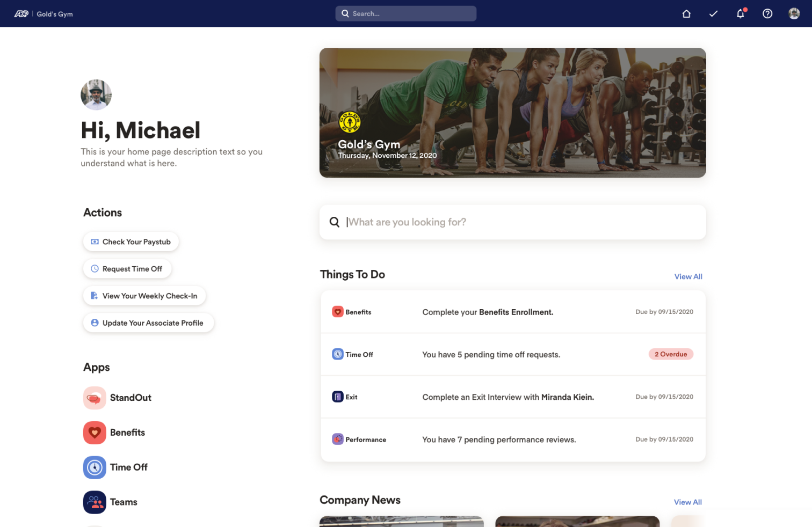This screenshot has width=812, height=527.
Task: Open the help question mark icon
Action: coord(767,14)
